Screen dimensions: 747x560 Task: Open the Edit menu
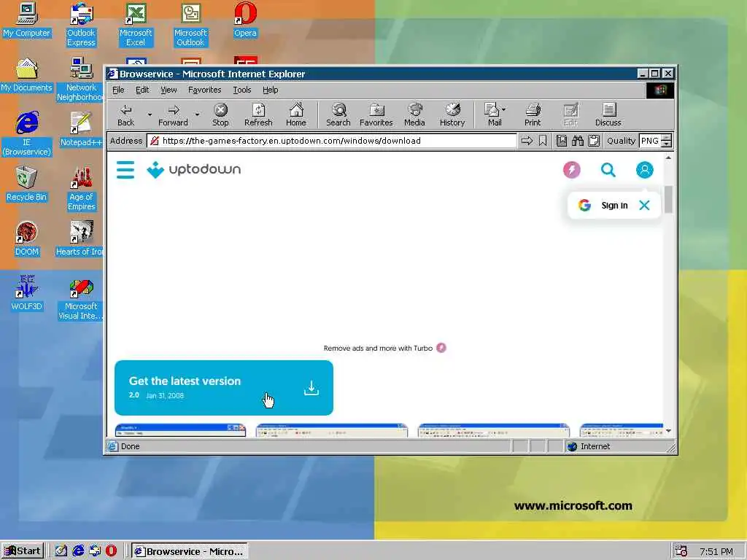142,90
